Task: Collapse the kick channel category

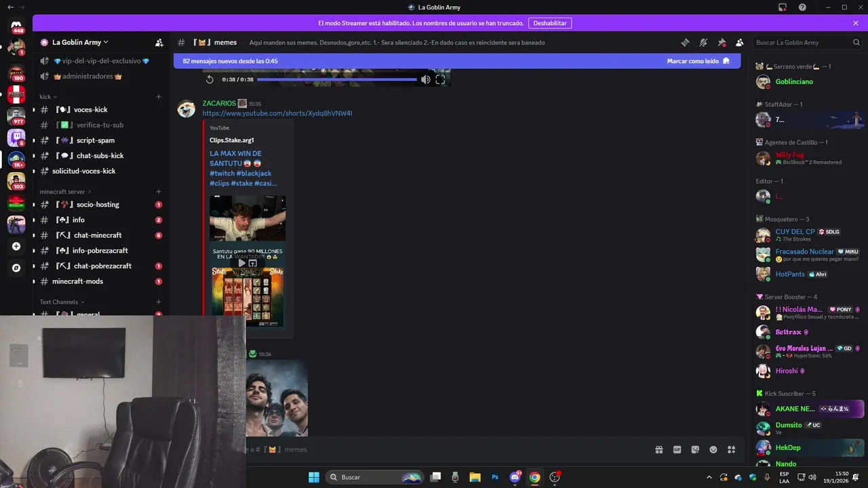Action: [48, 97]
